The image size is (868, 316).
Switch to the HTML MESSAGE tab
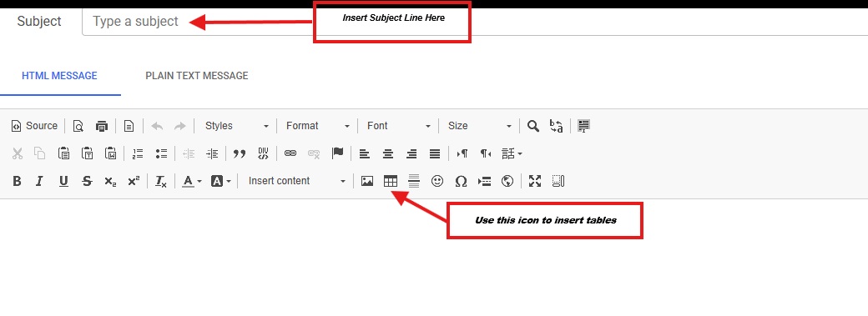click(x=60, y=76)
